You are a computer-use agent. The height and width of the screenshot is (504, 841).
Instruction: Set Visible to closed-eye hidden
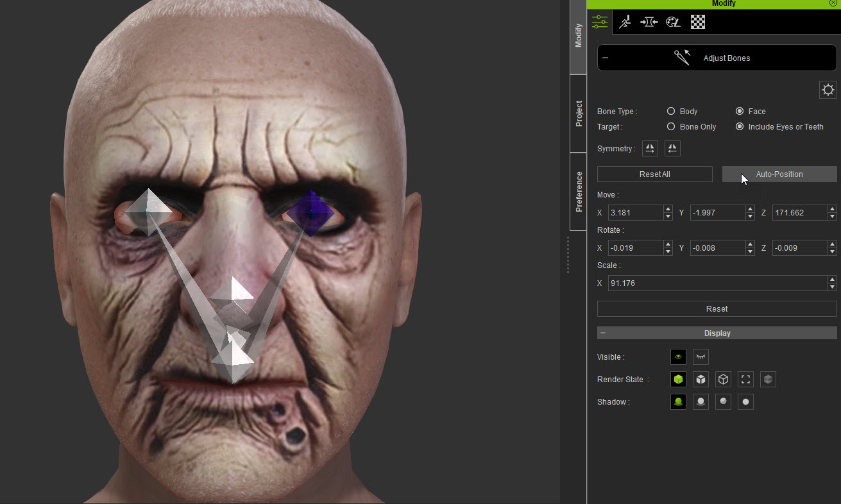point(701,357)
